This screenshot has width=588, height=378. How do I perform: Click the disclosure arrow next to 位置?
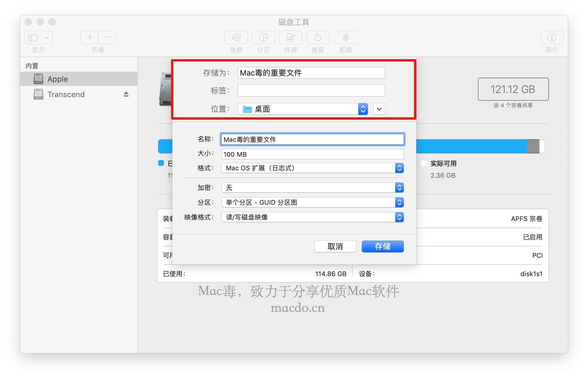coord(378,108)
